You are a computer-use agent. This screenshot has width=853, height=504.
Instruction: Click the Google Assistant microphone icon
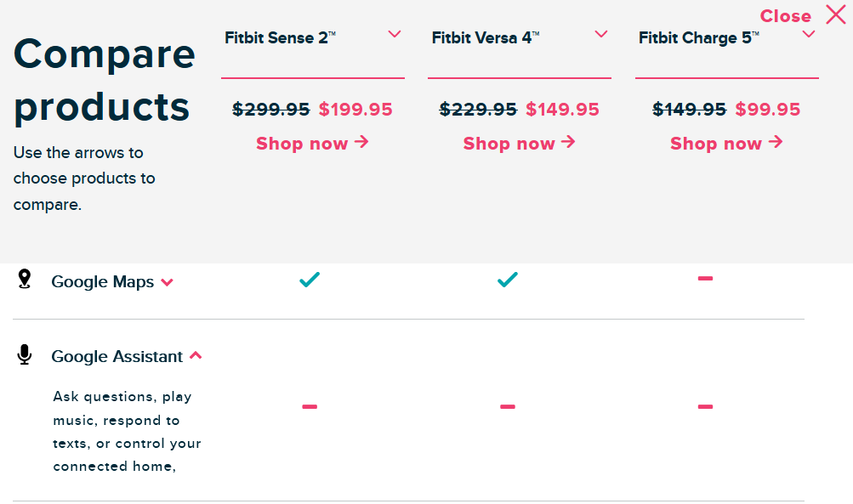25,354
